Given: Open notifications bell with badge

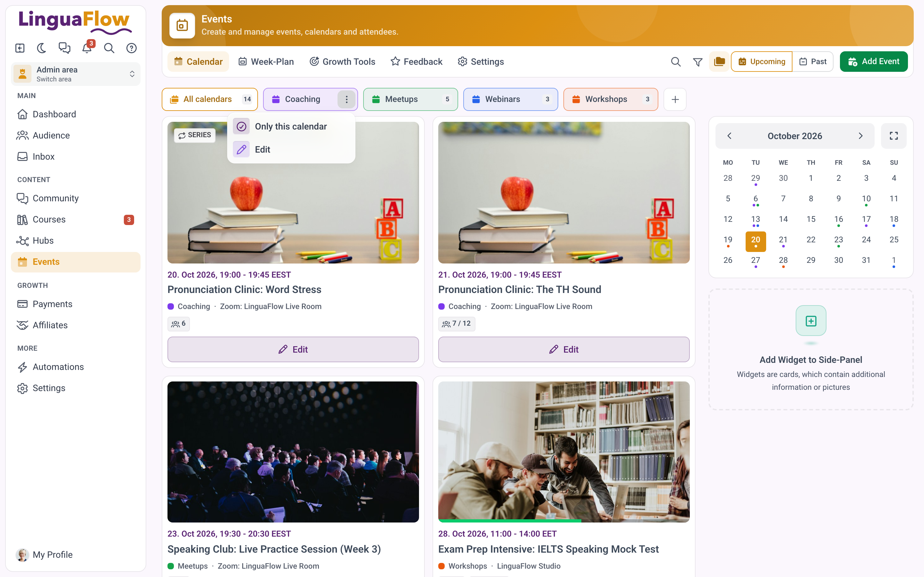Looking at the screenshot, I should click(x=87, y=48).
